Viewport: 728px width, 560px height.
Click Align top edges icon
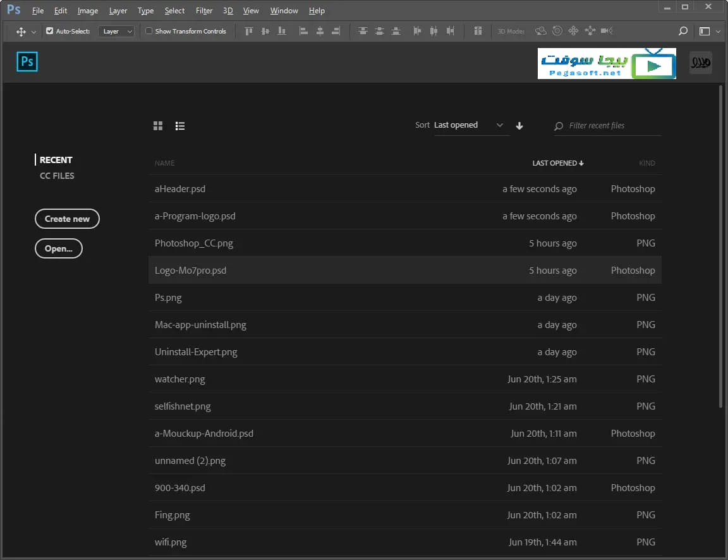pos(248,31)
